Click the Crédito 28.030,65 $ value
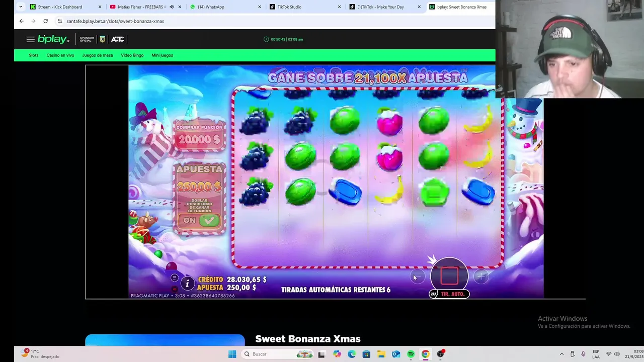Image resolution: width=644 pixels, height=362 pixels. coord(247,280)
